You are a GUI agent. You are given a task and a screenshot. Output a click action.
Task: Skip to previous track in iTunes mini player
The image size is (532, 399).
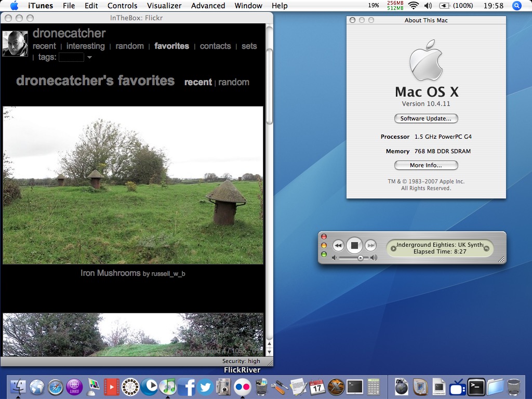click(x=338, y=245)
